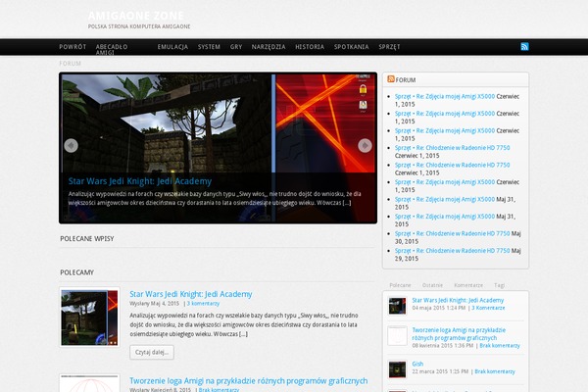Open slider title Star Wars Jedi Knight: Jedi Academy
Screen dimensions: 588x392
point(140,181)
